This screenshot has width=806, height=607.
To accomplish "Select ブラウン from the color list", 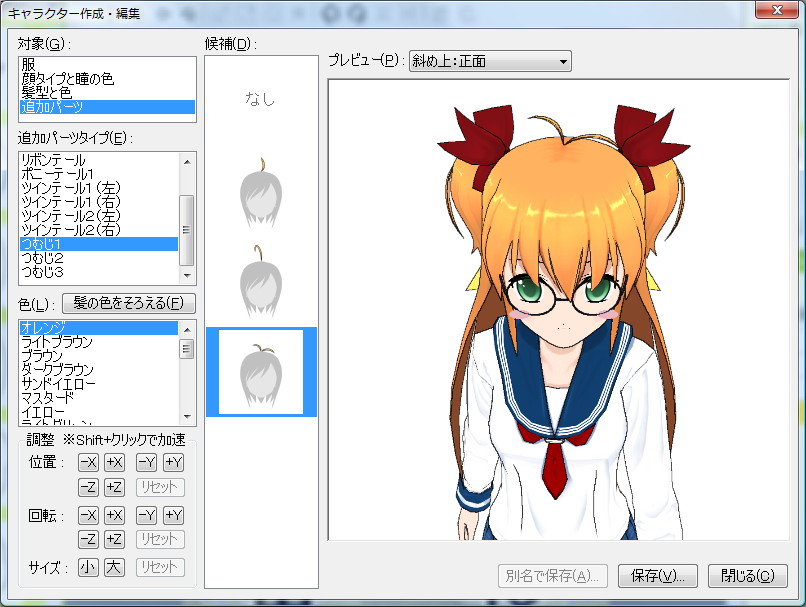I will pos(60,352).
